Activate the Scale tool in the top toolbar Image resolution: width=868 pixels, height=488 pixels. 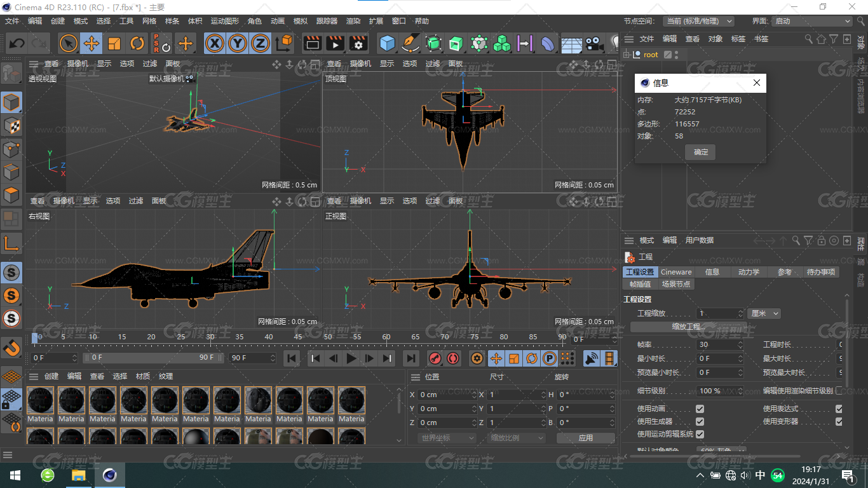(x=114, y=43)
